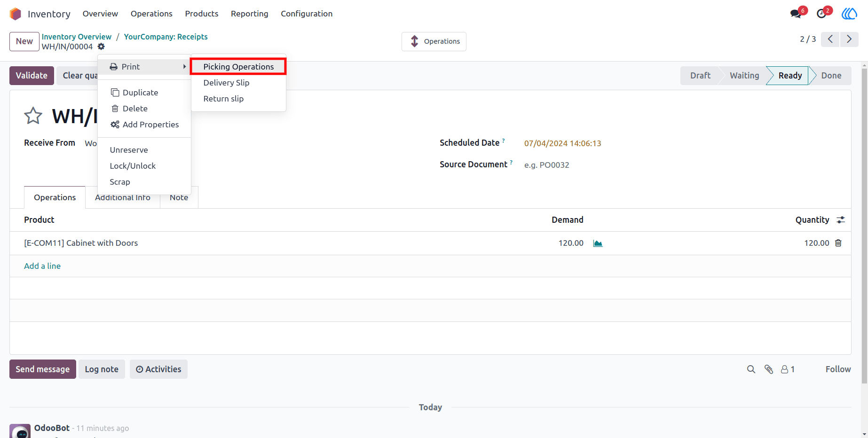Click the Operations smart button
The width and height of the screenshot is (868, 438).
(434, 41)
